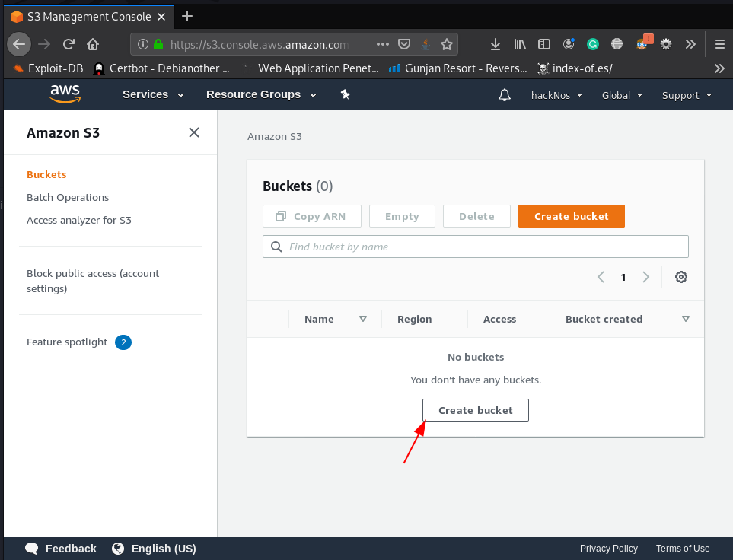The width and height of the screenshot is (733, 560).
Task: Change language from English (US)
Action: point(154,549)
